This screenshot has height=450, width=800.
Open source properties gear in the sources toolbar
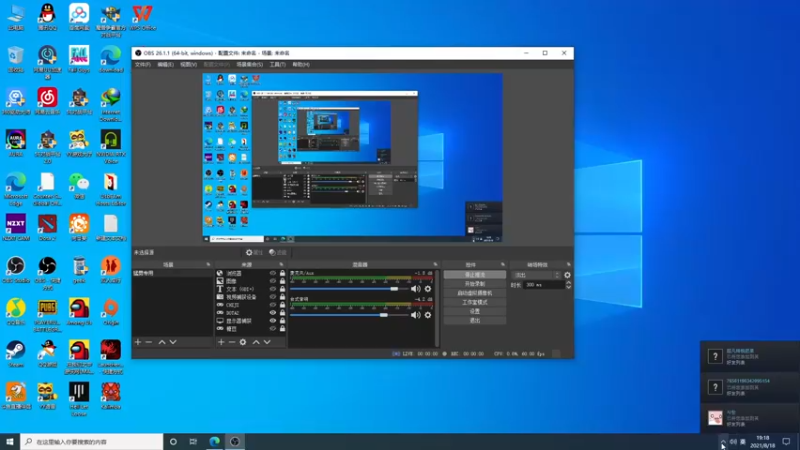point(243,342)
